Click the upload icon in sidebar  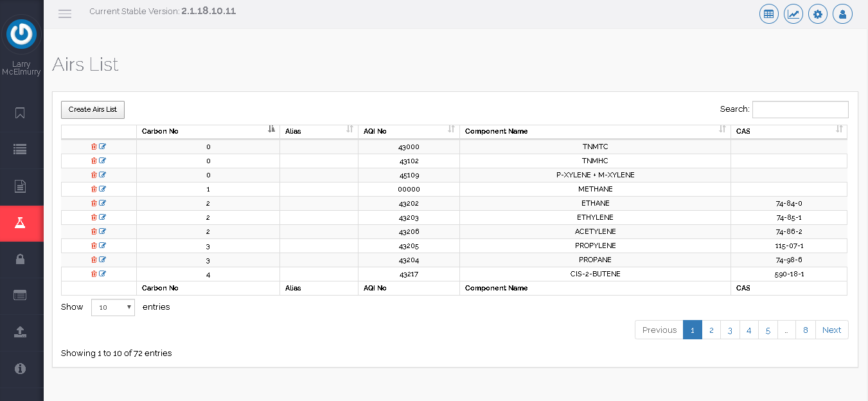click(x=21, y=332)
